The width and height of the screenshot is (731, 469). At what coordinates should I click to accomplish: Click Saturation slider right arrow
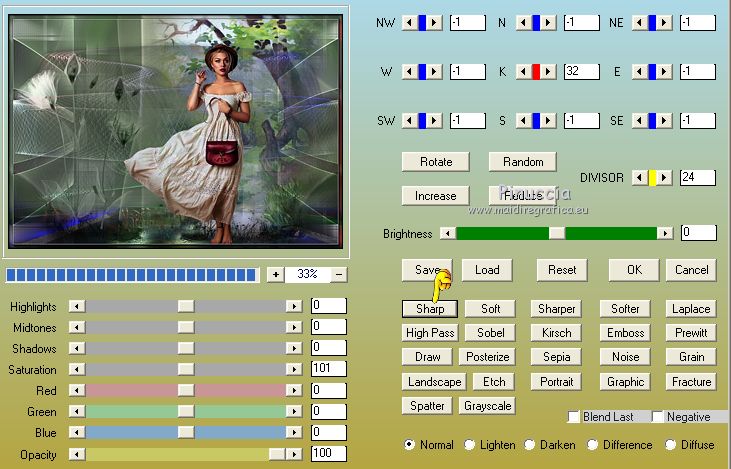click(x=294, y=369)
